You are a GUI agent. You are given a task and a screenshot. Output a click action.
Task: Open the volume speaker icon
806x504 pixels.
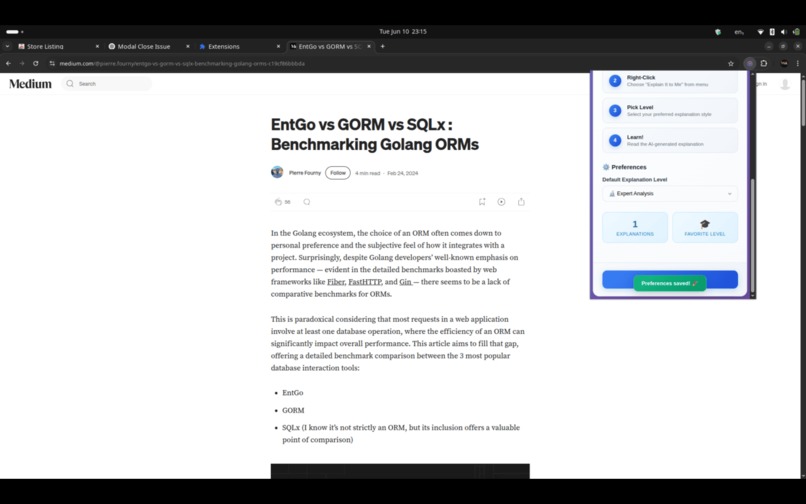pyautogui.click(x=783, y=32)
